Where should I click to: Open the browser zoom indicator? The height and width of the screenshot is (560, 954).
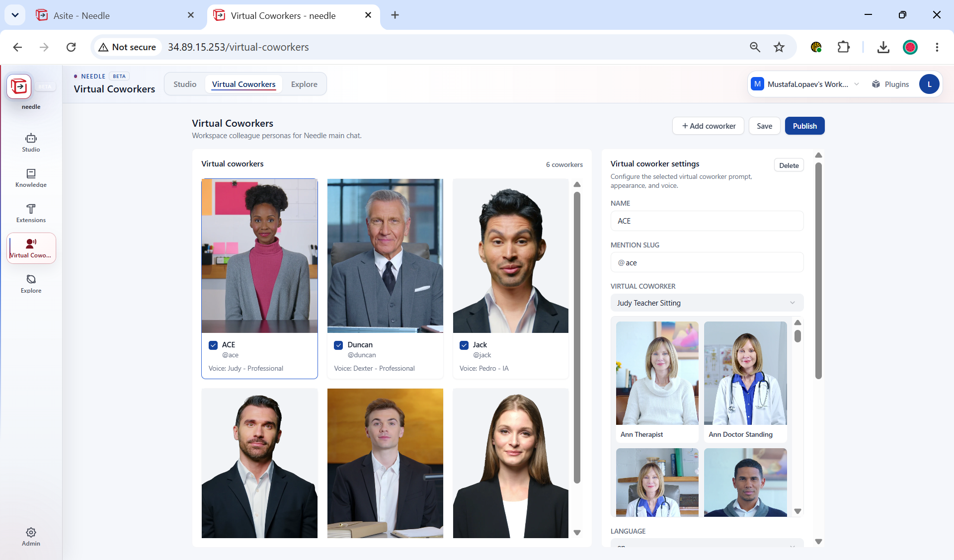755,47
